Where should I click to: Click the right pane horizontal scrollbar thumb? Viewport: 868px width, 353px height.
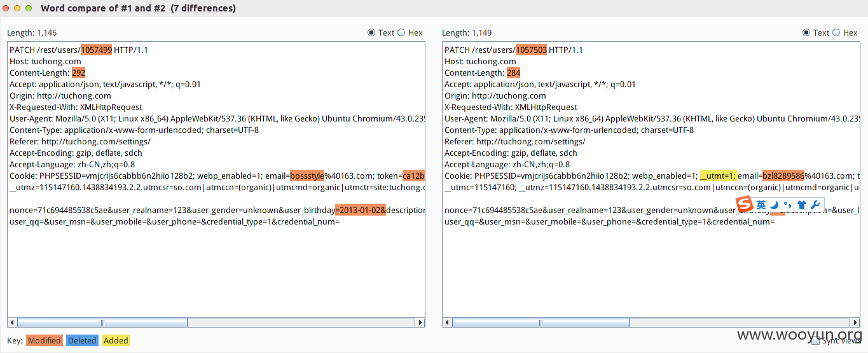(x=541, y=322)
